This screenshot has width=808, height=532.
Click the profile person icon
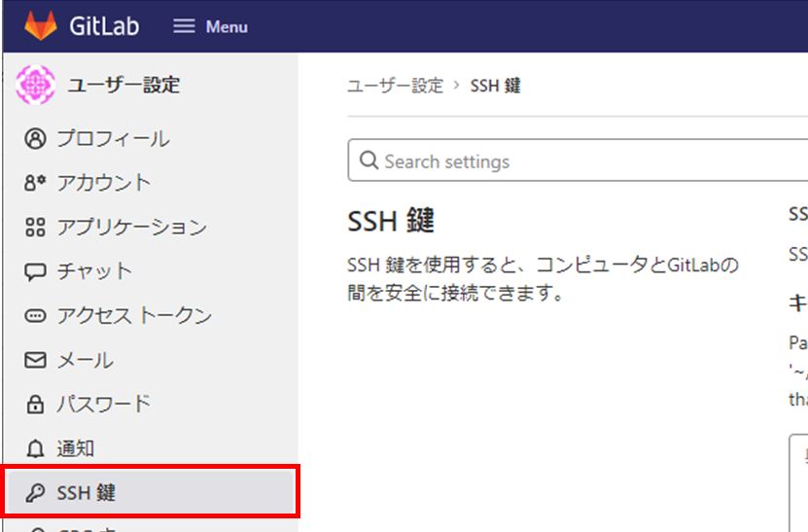click(35, 139)
